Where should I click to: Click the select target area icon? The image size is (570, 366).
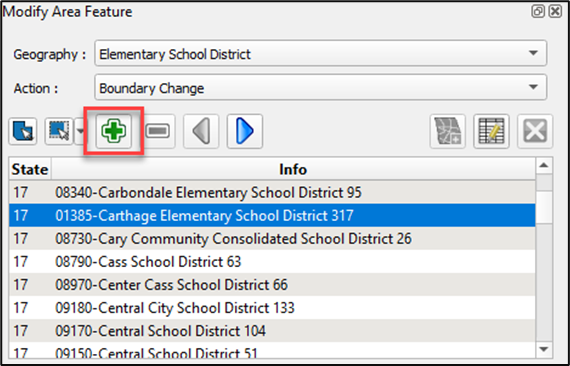click(x=23, y=131)
